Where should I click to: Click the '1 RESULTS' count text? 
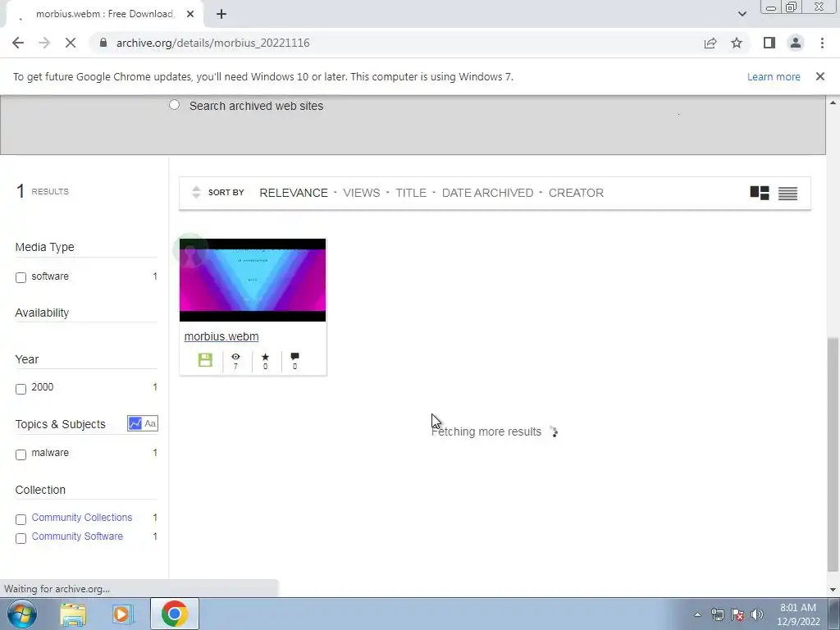click(43, 190)
